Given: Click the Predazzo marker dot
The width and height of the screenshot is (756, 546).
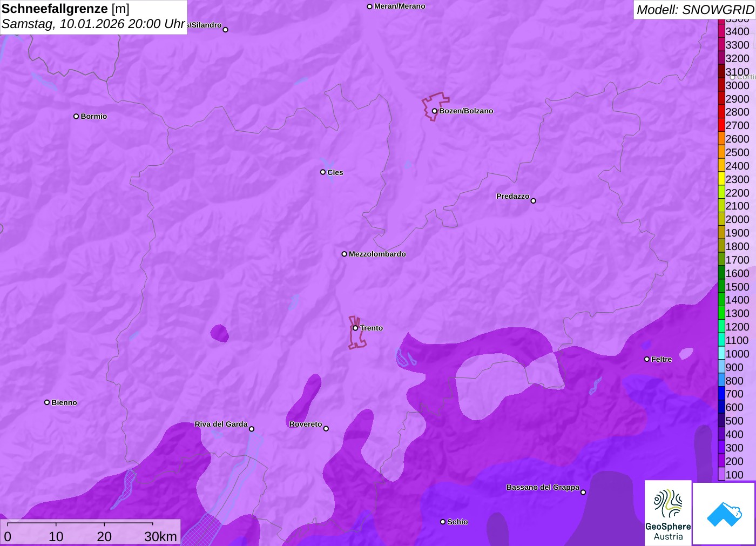Looking at the screenshot, I should 534,201.
